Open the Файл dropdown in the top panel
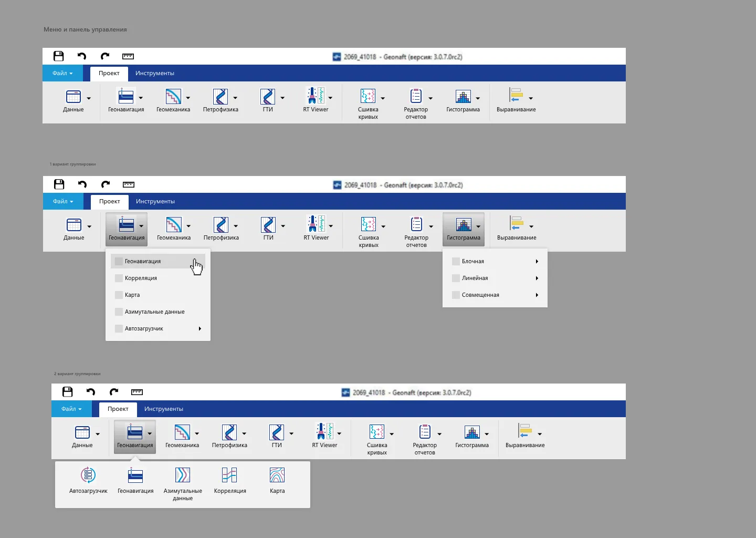Screen dimensions: 756x538 [x=62, y=73]
